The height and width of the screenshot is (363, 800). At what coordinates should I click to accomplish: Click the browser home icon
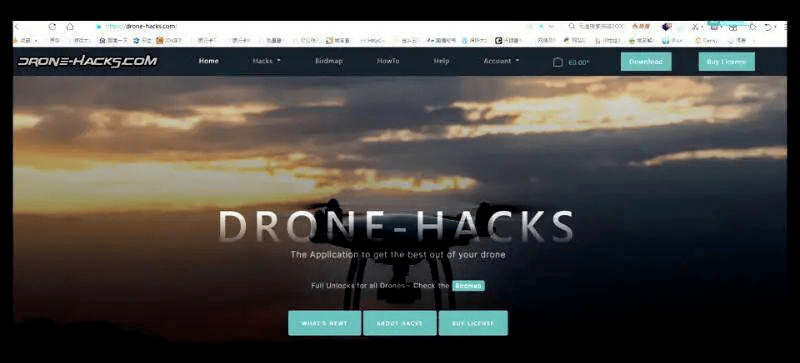[70, 27]
